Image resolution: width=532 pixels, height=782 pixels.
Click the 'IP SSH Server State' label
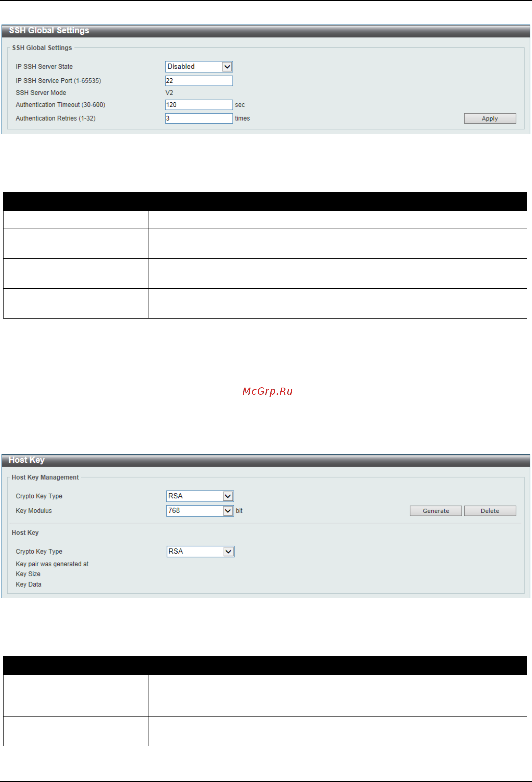click(44, 67)
